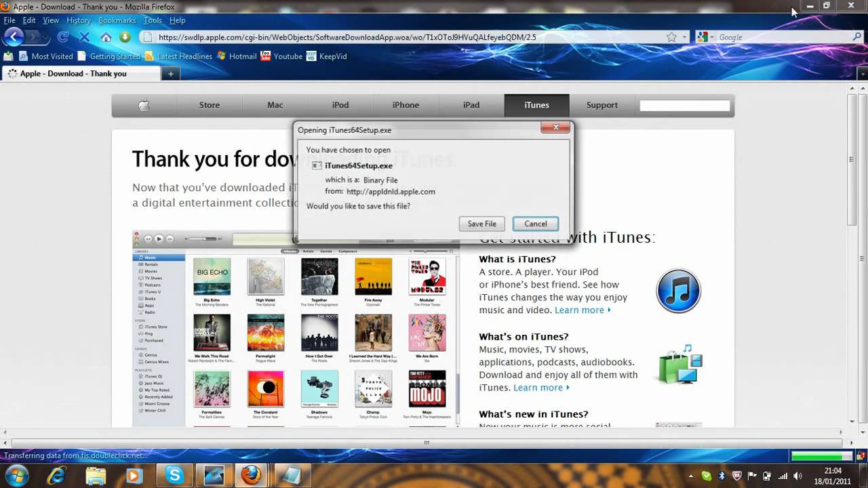The width and height of the screenshot is (868, 488).
Task: Open the recent pages history dropdown
Action: tap(46, 37)
